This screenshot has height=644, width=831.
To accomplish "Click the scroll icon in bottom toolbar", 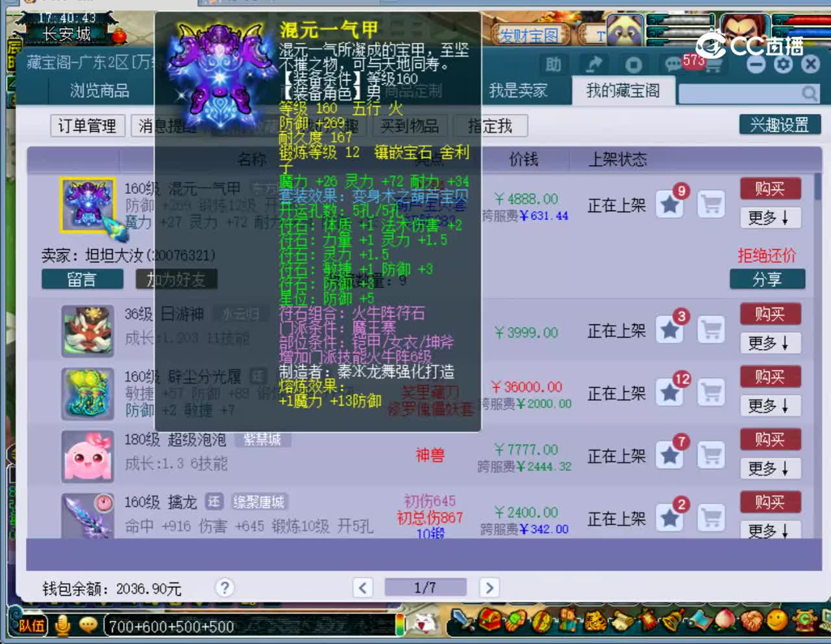I will 621,620.
